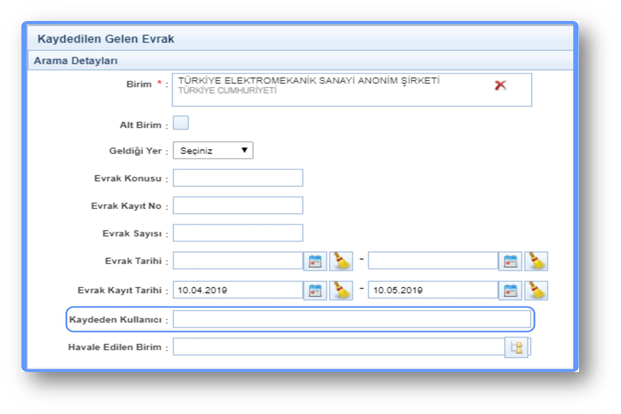Clear the 10.04.2019 date with broom icon

click(x=342, y=290)
